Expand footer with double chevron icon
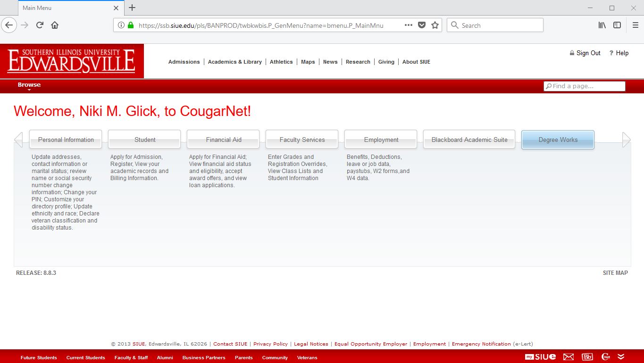 click(621, 357)
